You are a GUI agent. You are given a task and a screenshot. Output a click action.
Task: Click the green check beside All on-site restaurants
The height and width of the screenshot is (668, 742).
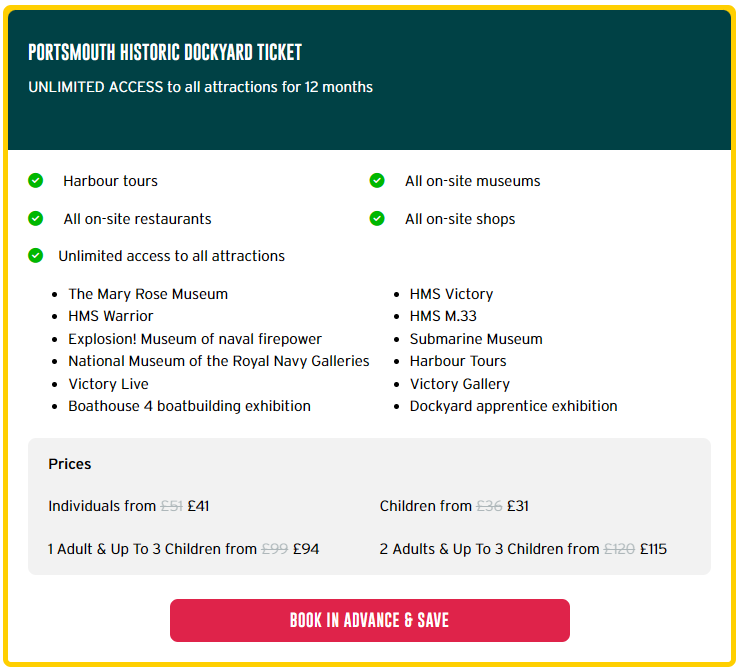36,219
